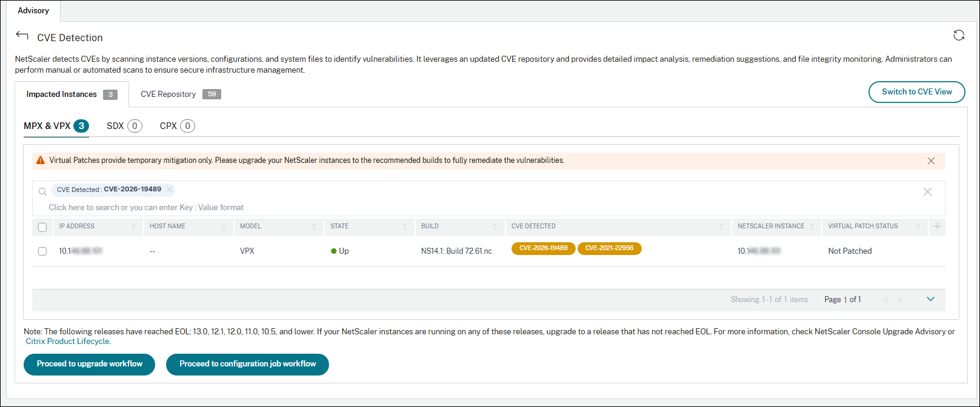This screenshot has height=407, width=980.
Task: Click the Showing 1-1 of 1 items text
Action: (769, 300)
